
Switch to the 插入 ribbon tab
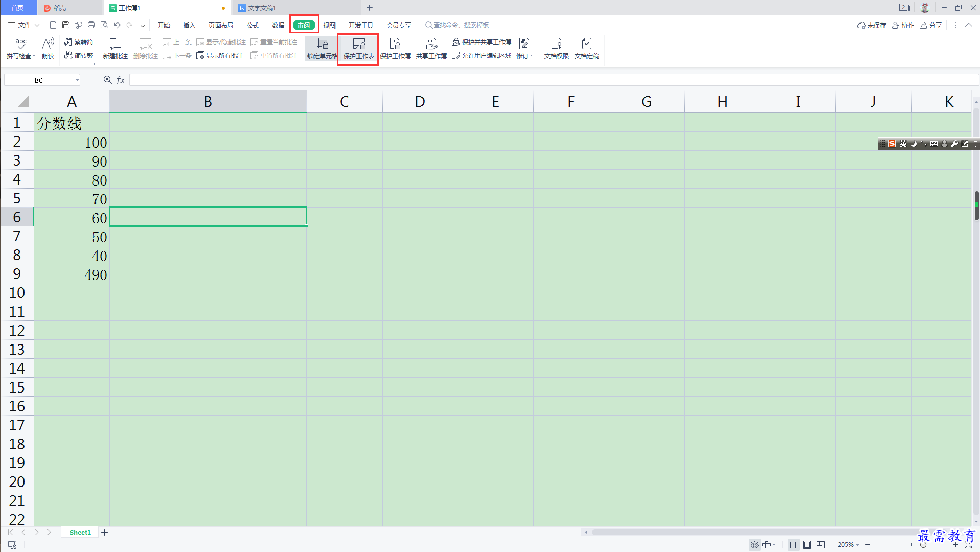click(189, 25)
